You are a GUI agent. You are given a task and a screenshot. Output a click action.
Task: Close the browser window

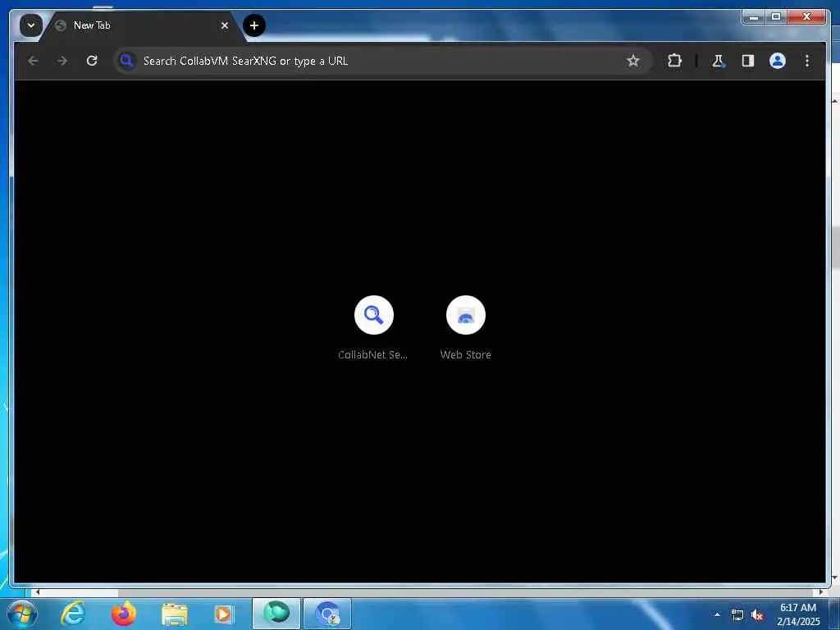807,17
